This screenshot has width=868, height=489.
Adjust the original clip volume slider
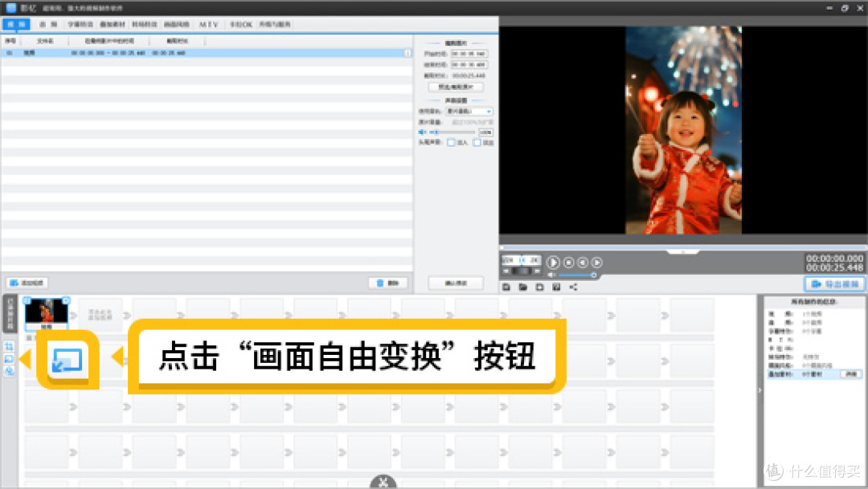click(454, 132)
